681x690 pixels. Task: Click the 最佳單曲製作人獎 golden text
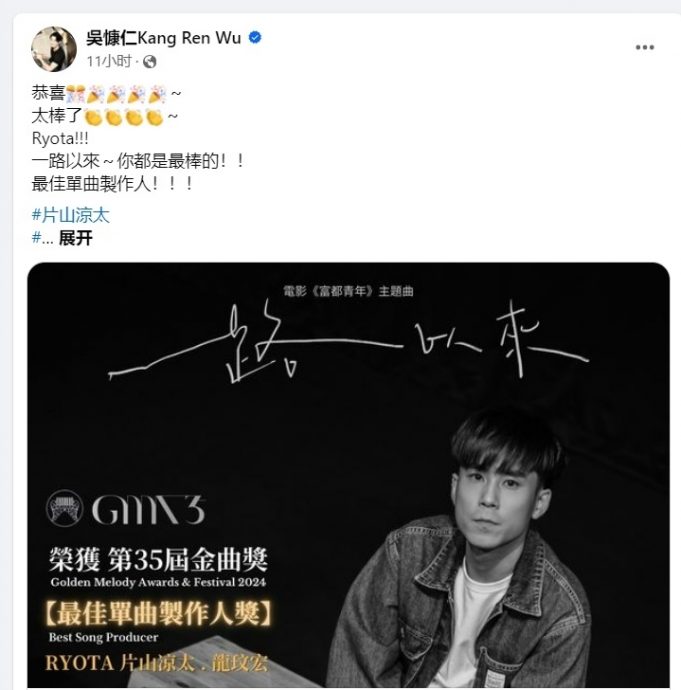pyautogui.click(x=158, y=613)
